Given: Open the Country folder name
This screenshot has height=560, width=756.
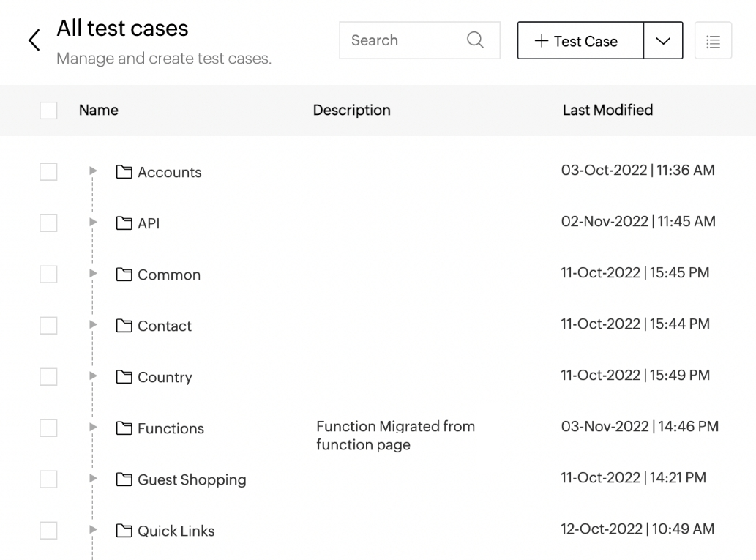Looking at the screenshot, I should (165, 378).
